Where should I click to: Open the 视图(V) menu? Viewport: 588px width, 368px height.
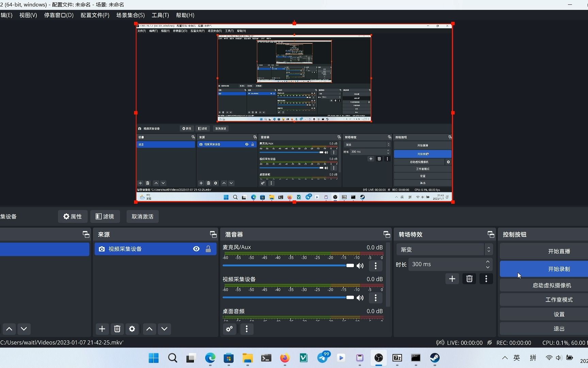(x=28, y=15)
